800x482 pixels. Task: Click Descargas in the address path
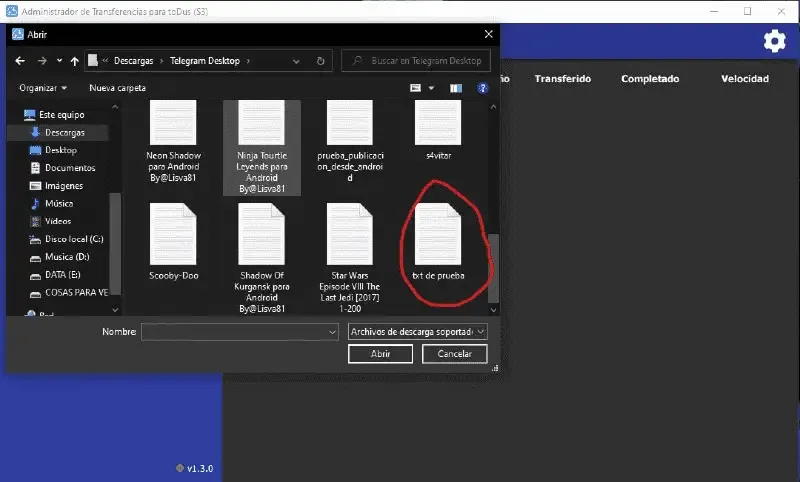134,61
